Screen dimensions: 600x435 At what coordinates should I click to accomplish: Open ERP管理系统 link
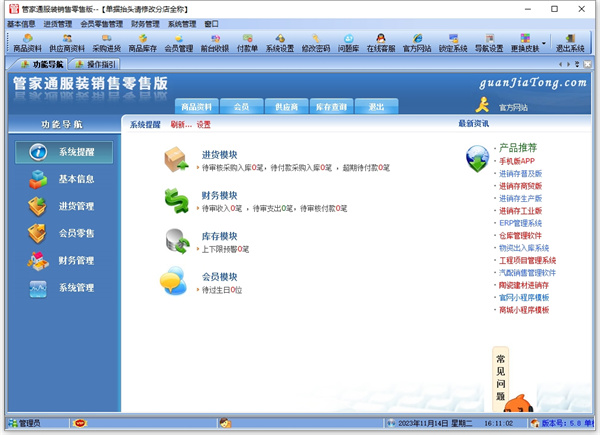[520, 223]
